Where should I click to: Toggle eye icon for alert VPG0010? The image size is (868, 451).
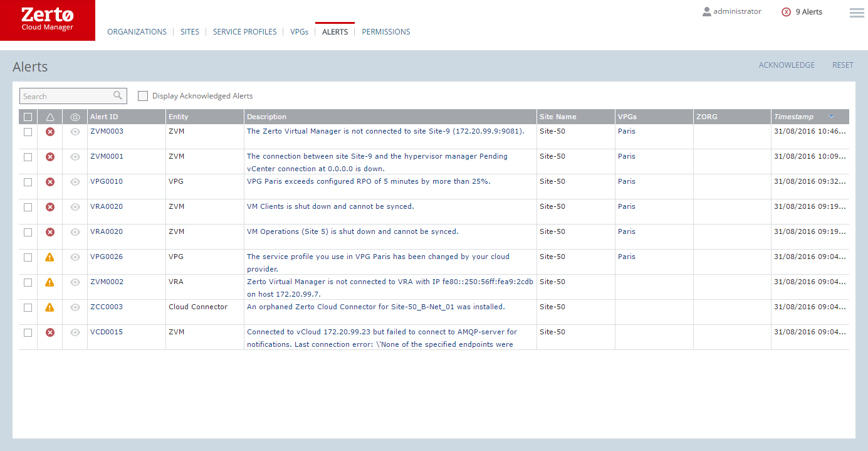tap(75, 182)
